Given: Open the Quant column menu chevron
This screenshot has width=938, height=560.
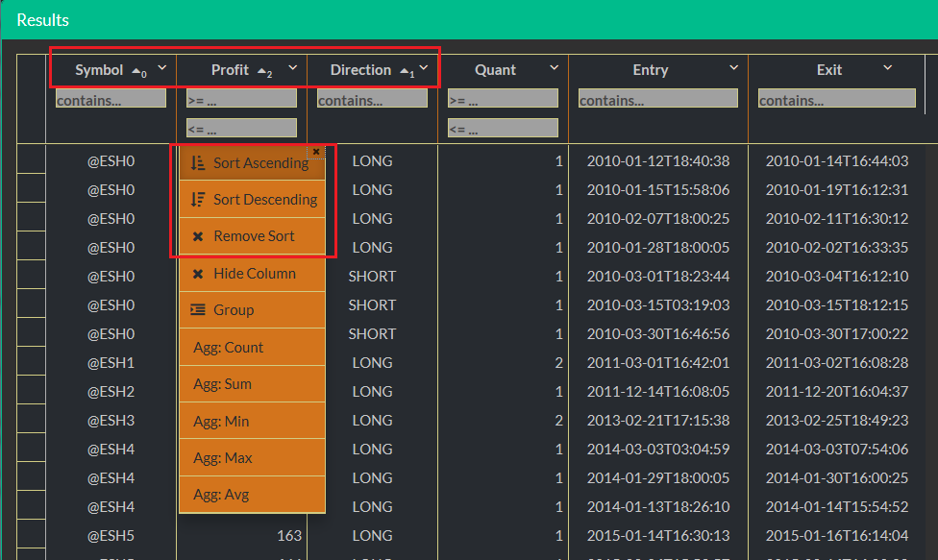Looking at the screenshot, I should [554, 68].
